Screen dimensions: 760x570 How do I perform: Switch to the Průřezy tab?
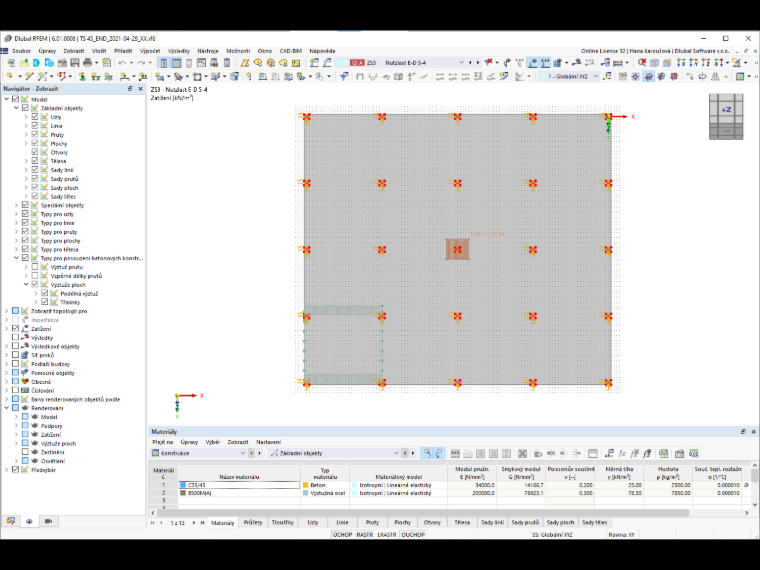click(x=253, y=522)
